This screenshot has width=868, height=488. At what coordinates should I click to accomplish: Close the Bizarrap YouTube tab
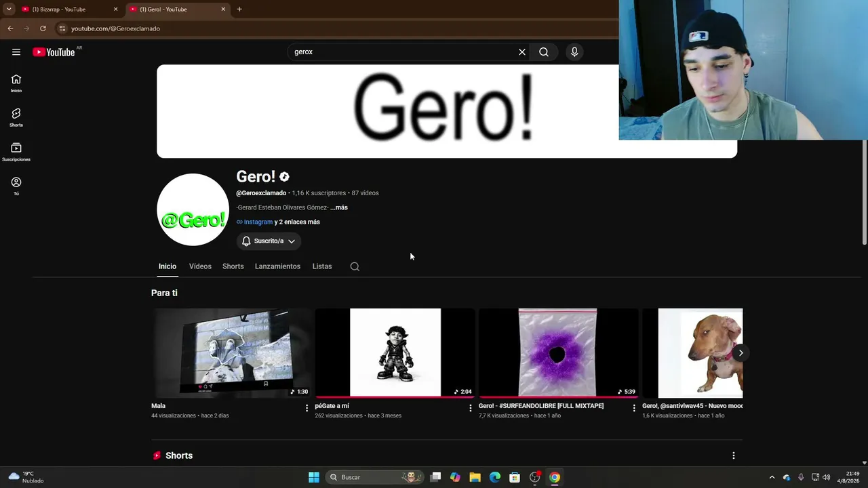[115, 9]
